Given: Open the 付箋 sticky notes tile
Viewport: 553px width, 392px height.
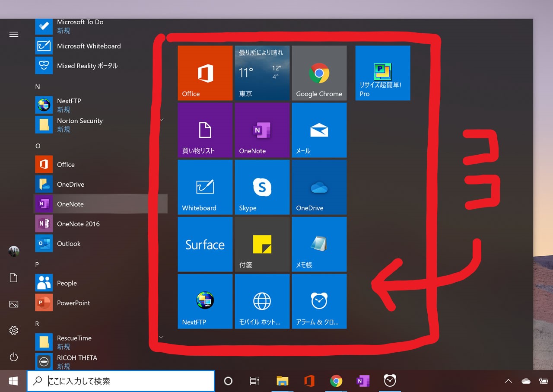Looking at the screenshot, I should (262, 244).
